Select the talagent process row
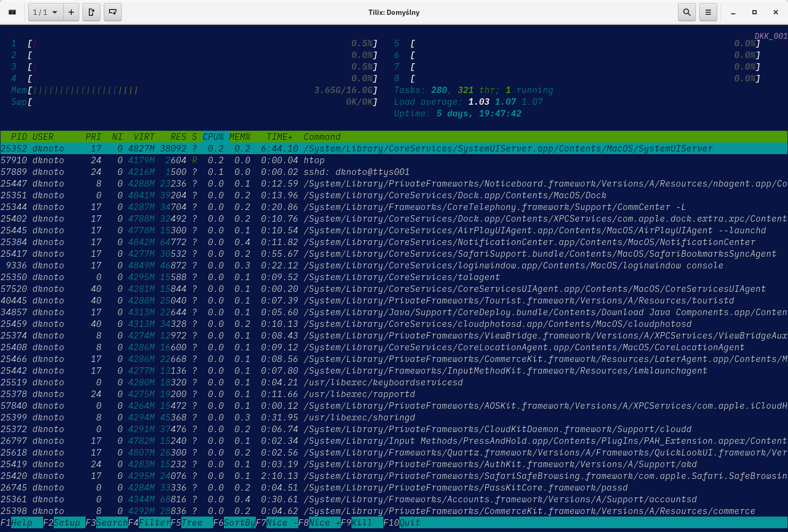The width and height of the screenshot is (788, 532). (394, 277)
